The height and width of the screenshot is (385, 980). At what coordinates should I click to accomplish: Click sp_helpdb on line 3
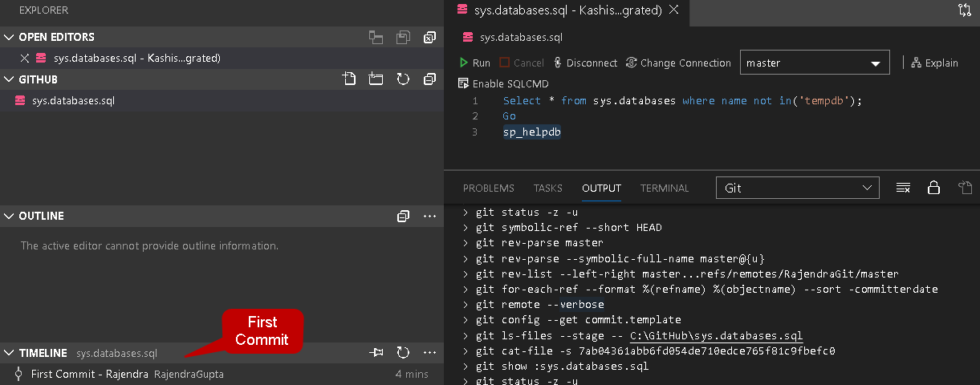point(531,132)
